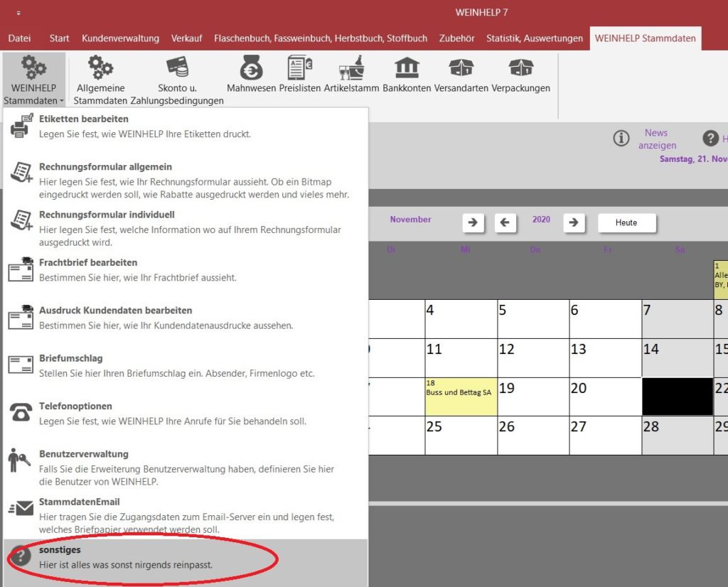Viewport: 728px width, 587px height.
Task: Open the Statistik, Auswertungen tab
Action: [x=534, y=38]
